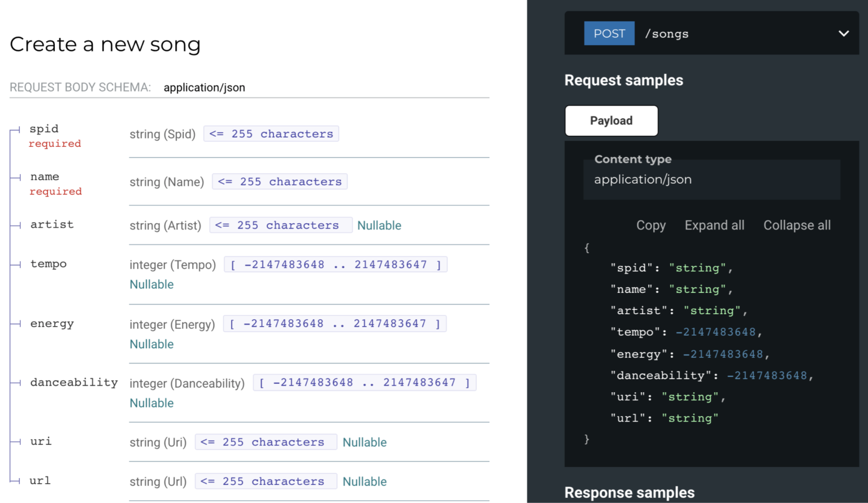This screenshot has width=868, height=503.
Task: Click the uri property name
Action: tap(41, 441)
